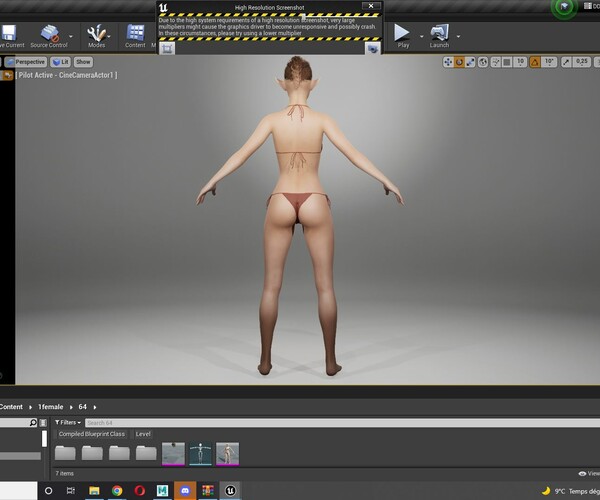Expand the Source Control dropdown arrow
The height and width of the screenshot is (500, 600).
(71, 37)
